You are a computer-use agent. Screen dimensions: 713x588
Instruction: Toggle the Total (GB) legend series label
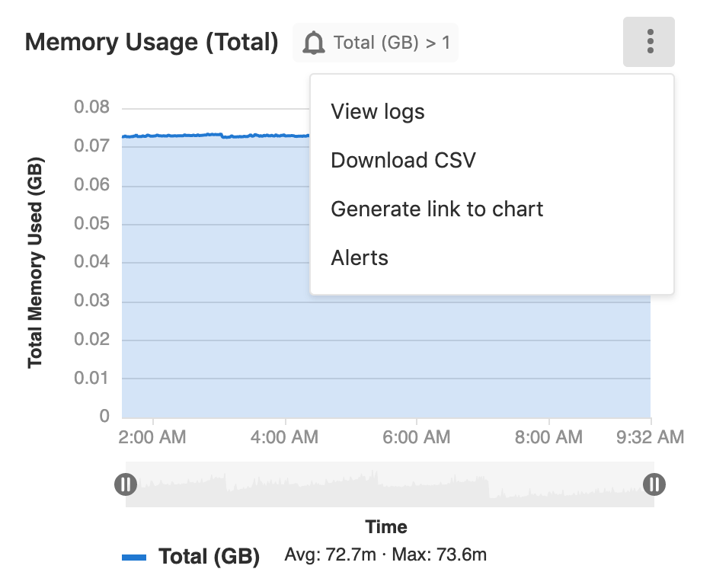pyautogui.click(x=209, y=557)
